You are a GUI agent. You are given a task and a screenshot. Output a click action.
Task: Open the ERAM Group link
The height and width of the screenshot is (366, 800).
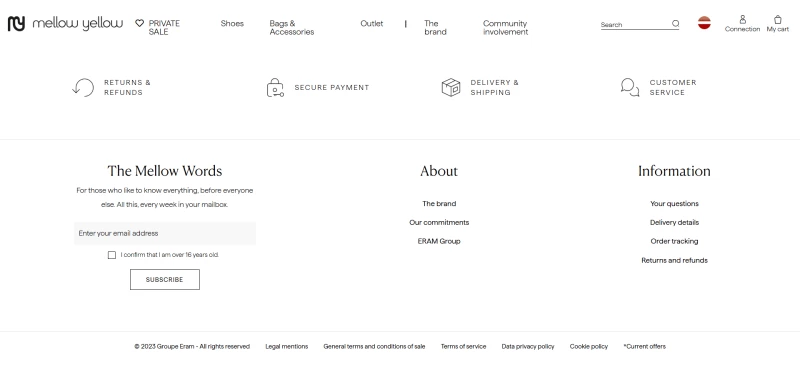pos(439,241)
